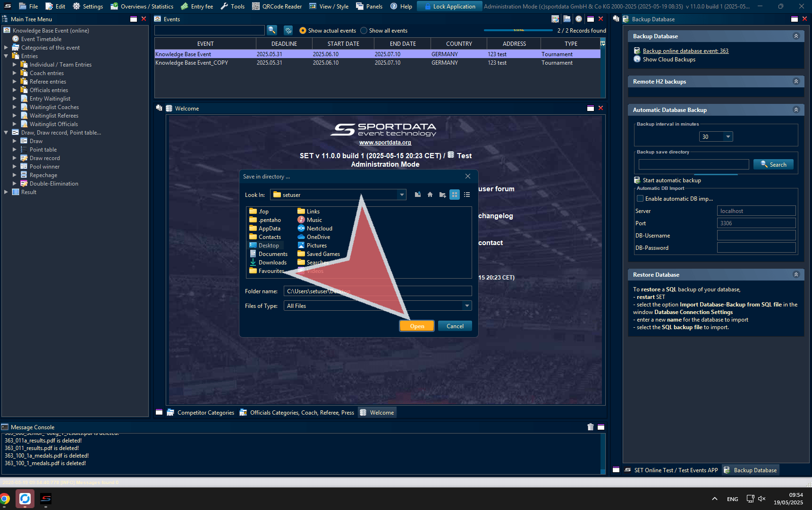Open the Look In directory dropdown
The height and width of the screenshot is (510, 812).
tap(402, 195)
